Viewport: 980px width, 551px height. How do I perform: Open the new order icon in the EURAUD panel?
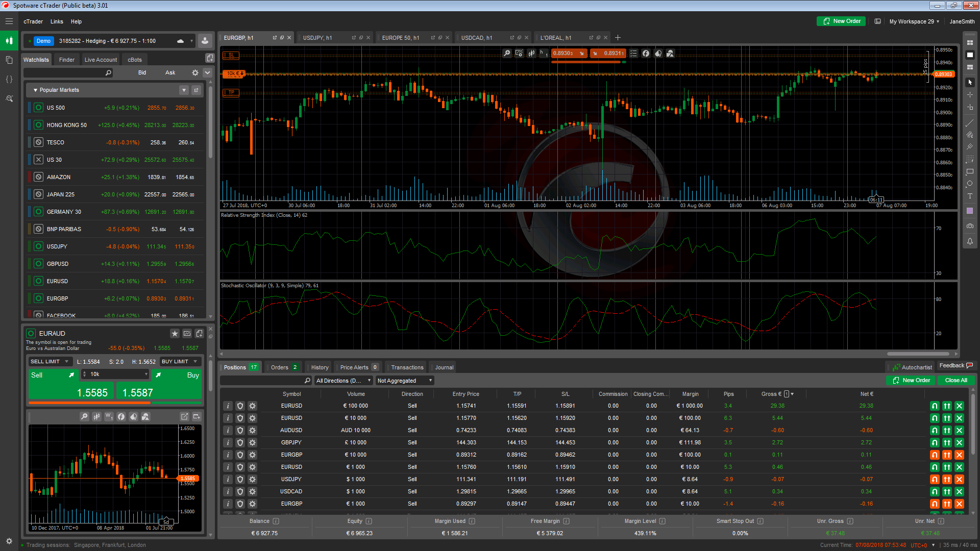pyautogui.click(x=199, y=334)
